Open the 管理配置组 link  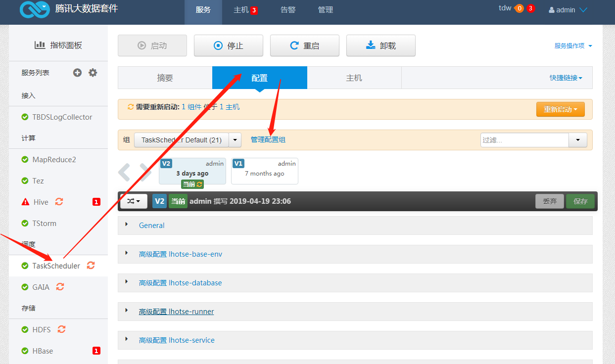(268, 140)
